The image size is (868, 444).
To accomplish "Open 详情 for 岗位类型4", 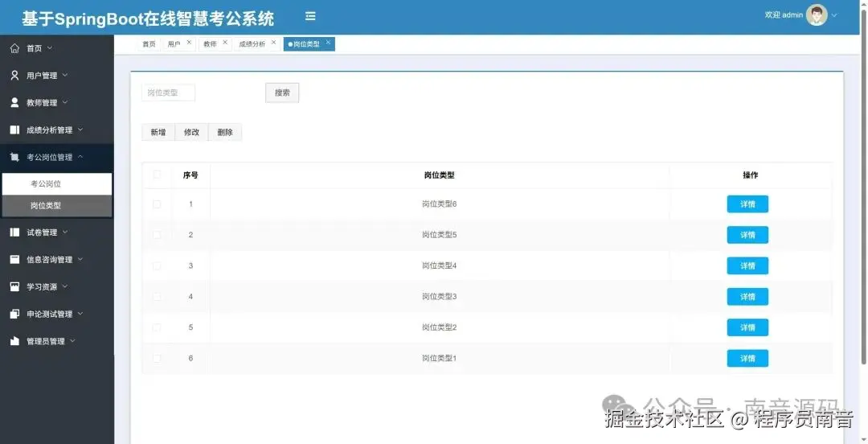I will tap(747, 265).
